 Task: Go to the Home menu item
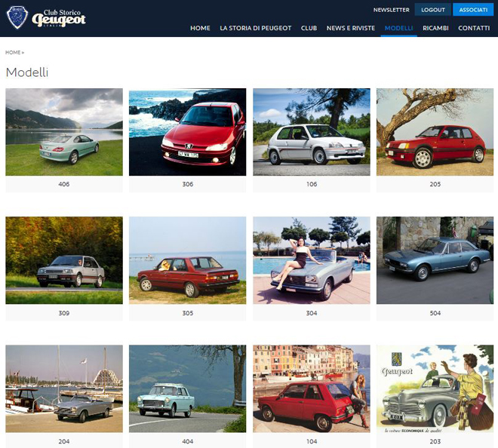click(200, 28)
